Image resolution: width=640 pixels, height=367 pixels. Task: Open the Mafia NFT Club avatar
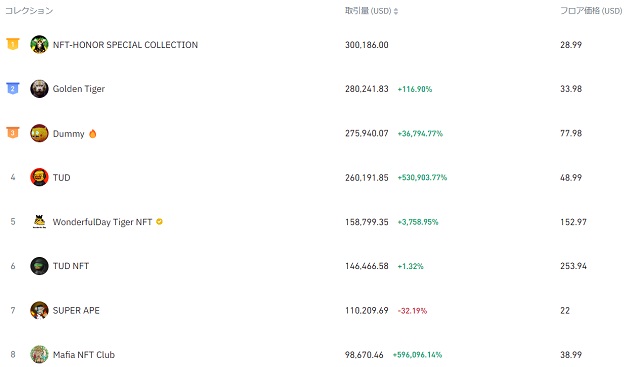[39, 354]
